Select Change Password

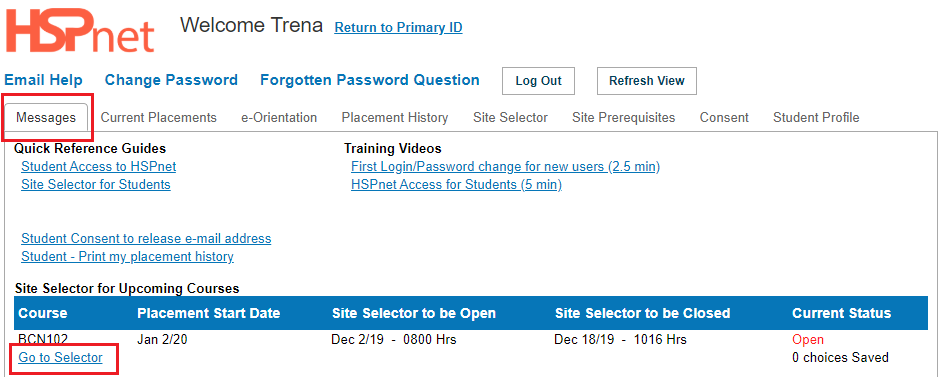171,80
